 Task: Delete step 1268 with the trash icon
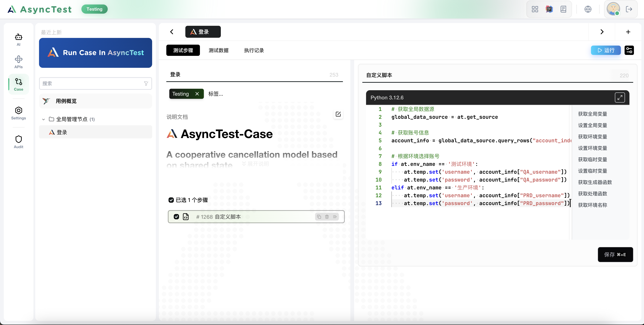pos(327,217)
